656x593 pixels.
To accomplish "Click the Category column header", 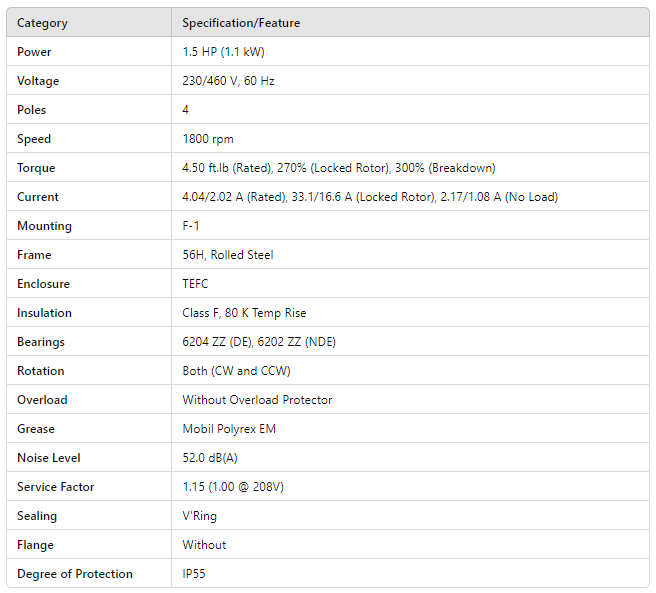I will click(x=42, y=23).
